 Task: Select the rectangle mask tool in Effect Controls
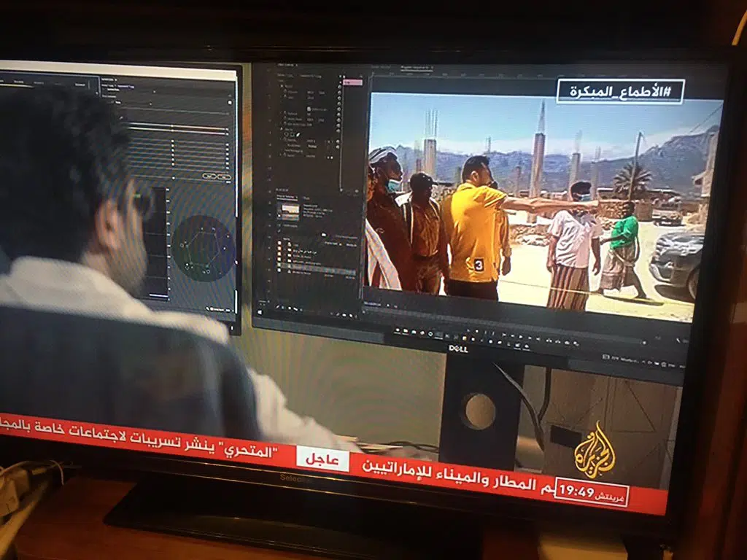click(292, 135)
